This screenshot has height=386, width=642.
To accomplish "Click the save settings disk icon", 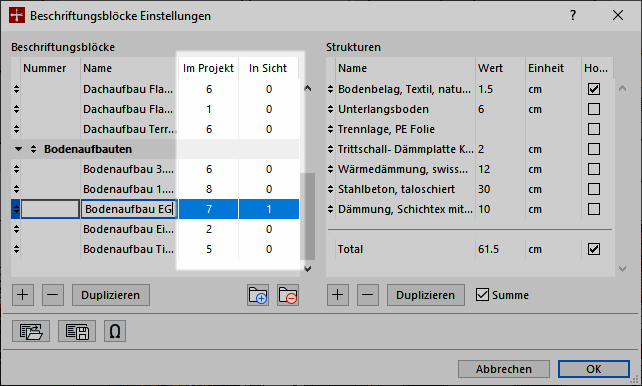I will [x=77, y=331].
